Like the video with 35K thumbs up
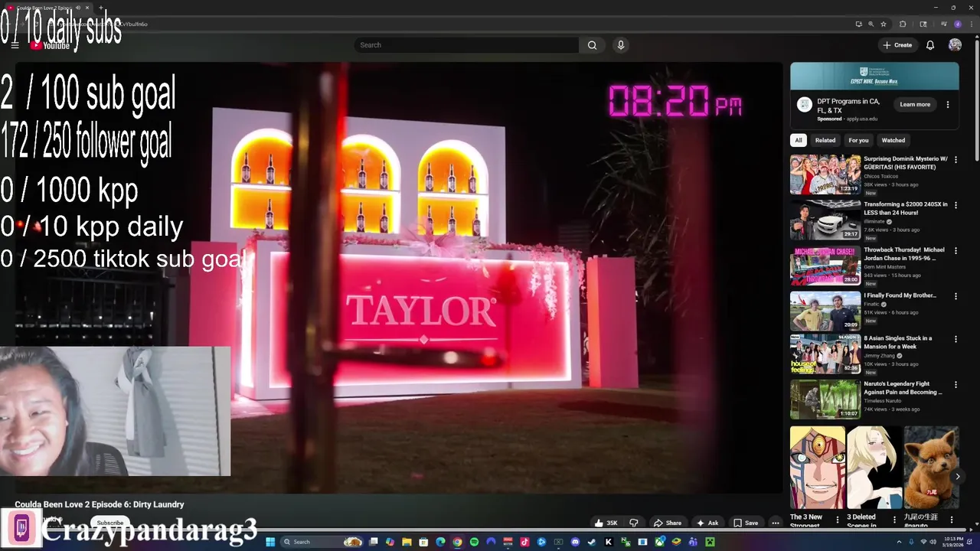Screen dimensions: 980x551 [606, 523]
